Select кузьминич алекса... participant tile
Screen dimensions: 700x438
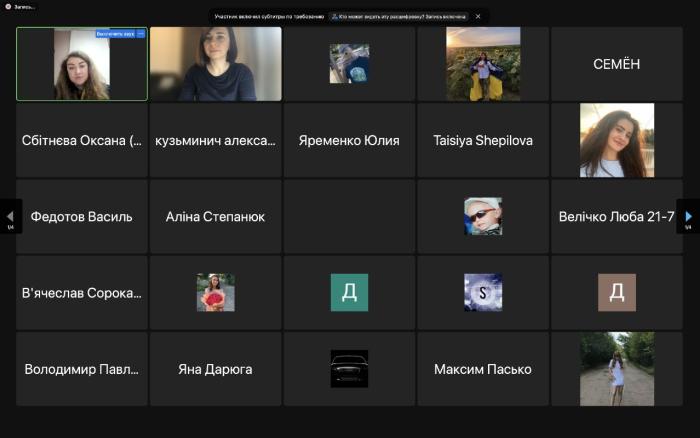(x=216, y=140)
